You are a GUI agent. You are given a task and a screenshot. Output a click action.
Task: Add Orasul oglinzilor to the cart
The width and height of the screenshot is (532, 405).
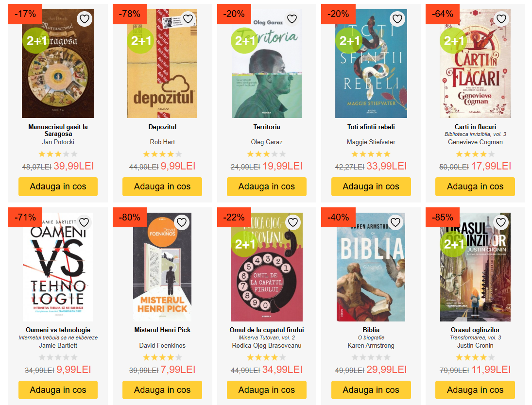click(475, 390)
